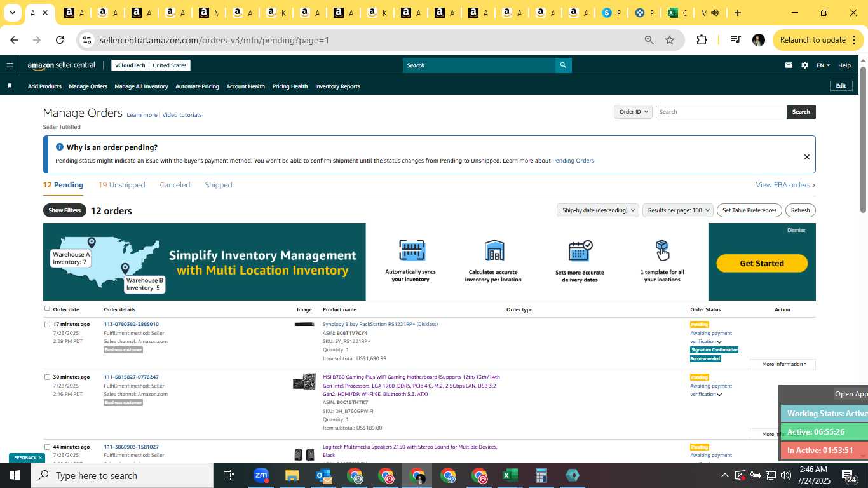The image size is (868, 488).
Task: Check the order 113-0780382-2885010 checkbox
Action: coord(47,324)
